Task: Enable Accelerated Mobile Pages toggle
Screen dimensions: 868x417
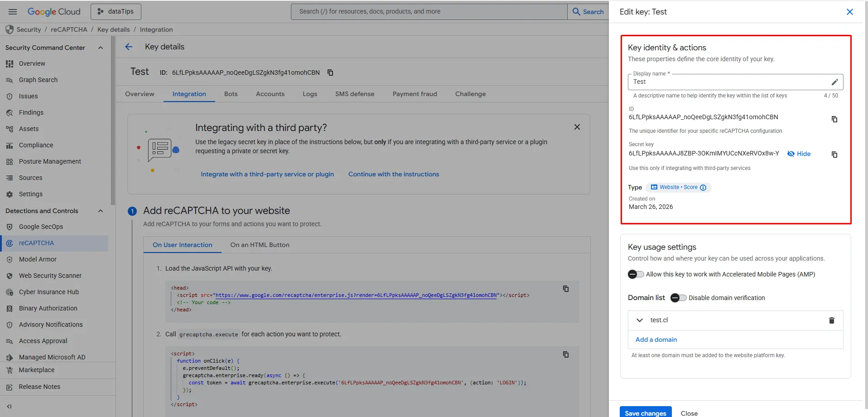Action: 635,274
